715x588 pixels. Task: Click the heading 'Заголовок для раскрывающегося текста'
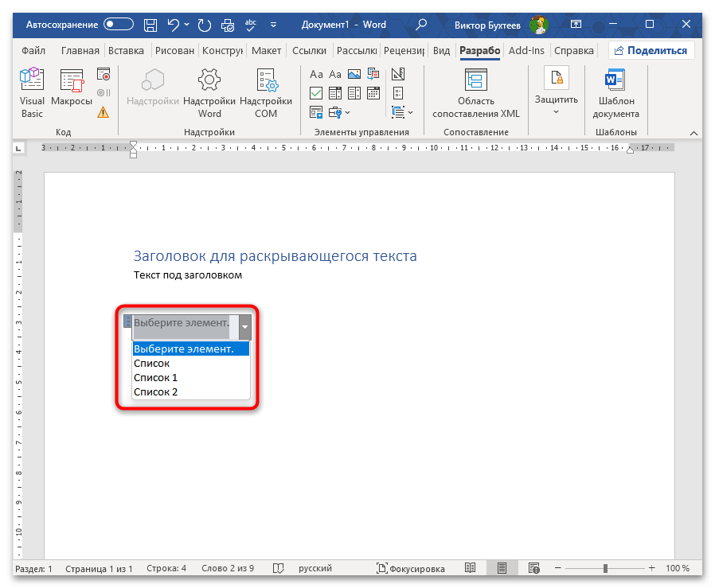[275, 256]
